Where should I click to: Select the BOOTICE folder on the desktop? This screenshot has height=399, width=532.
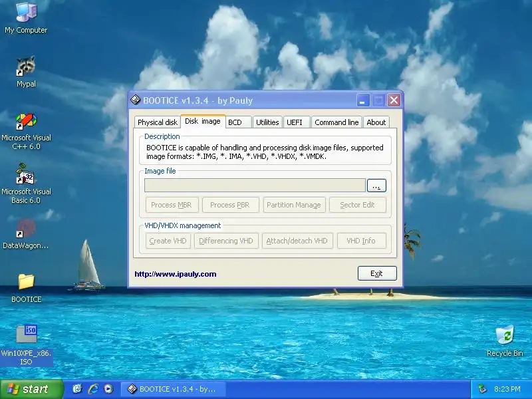click(x=26, y=289)
